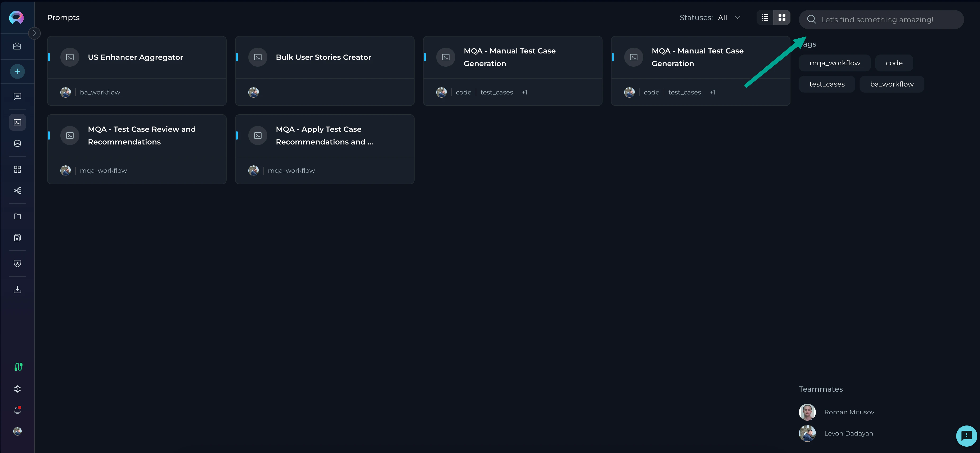The width and height of the screenshot is (980, 453).
Task: Open the Applications grid icon in sidebar
Action: [17, 169]
